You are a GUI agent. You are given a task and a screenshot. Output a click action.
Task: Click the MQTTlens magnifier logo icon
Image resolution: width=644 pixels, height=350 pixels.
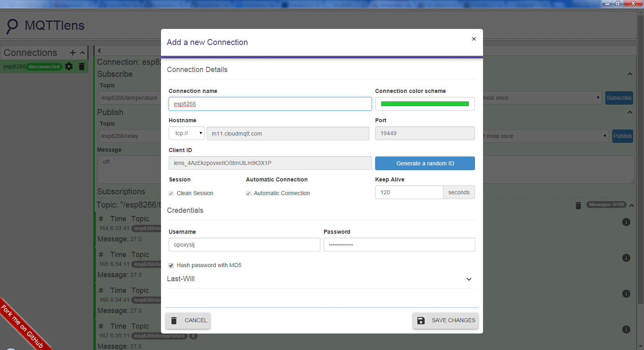pyautogui.click(x=12, y=26)
